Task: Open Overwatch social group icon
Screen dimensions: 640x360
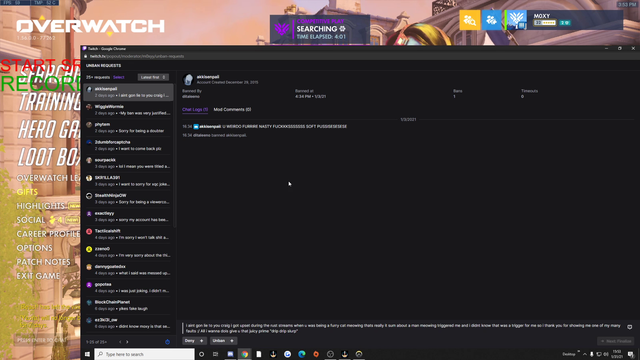Action: point(491,20)
